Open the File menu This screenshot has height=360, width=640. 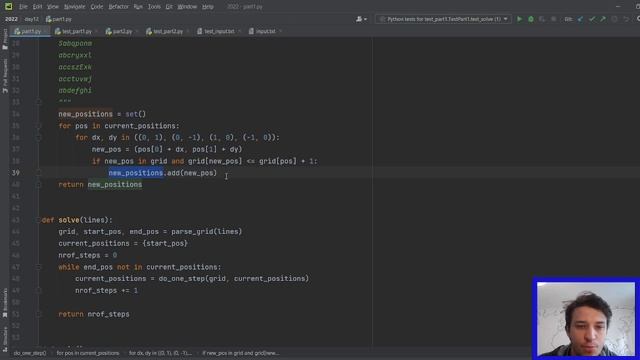point(23,7)
